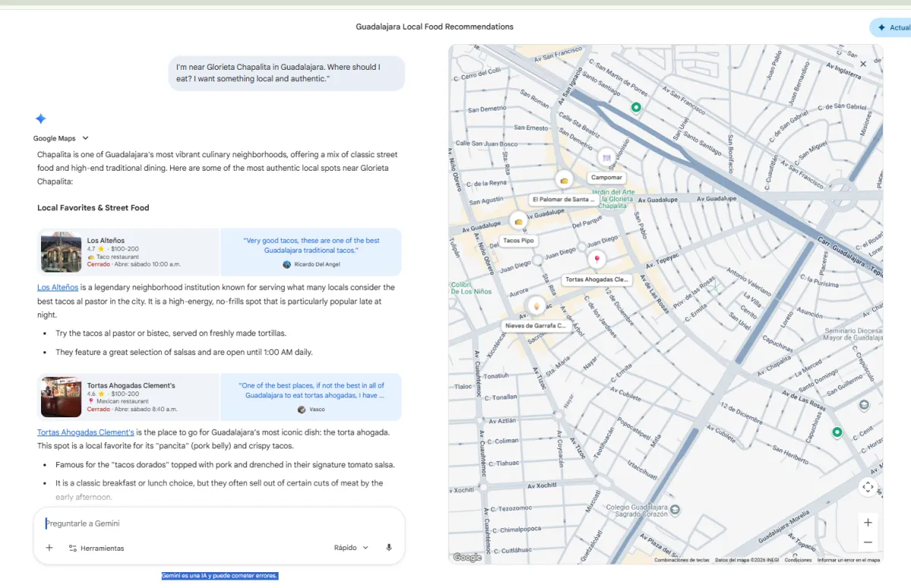Click the microphone voice input icon
Viewport: 911px width, 588px height.
coord(389,548)
